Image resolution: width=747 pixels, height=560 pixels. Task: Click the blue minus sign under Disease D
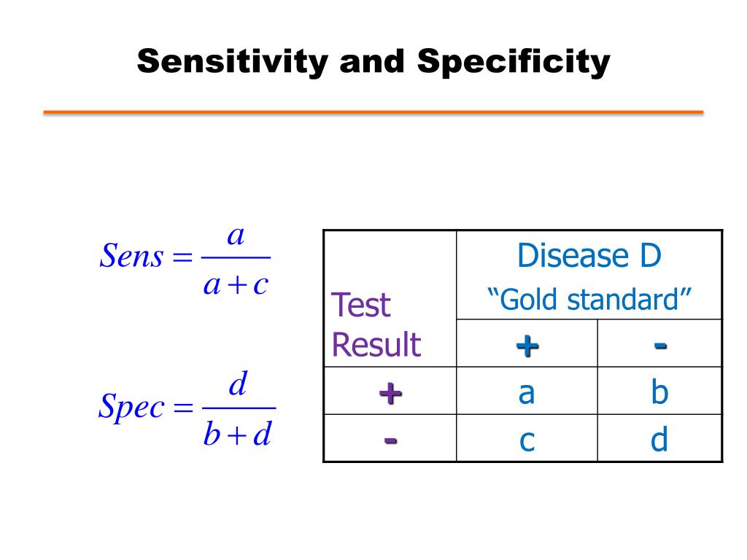point(660,345)
